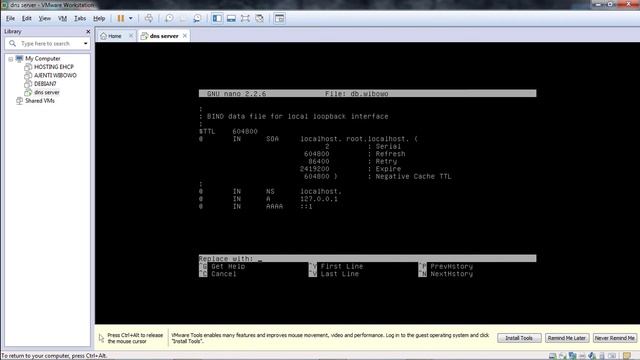Close the Library panel
The height and width of the screenshot is (360, 640).
click(88, 31)
